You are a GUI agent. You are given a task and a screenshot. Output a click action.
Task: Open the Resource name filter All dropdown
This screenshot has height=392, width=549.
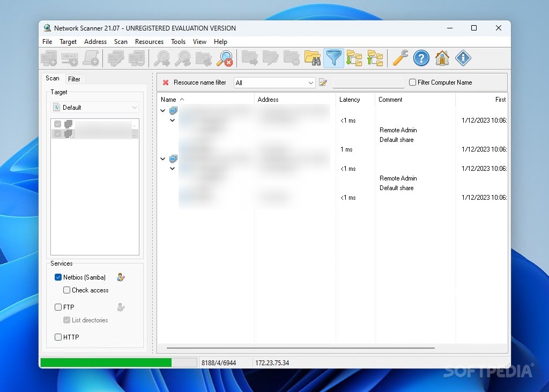274,83
